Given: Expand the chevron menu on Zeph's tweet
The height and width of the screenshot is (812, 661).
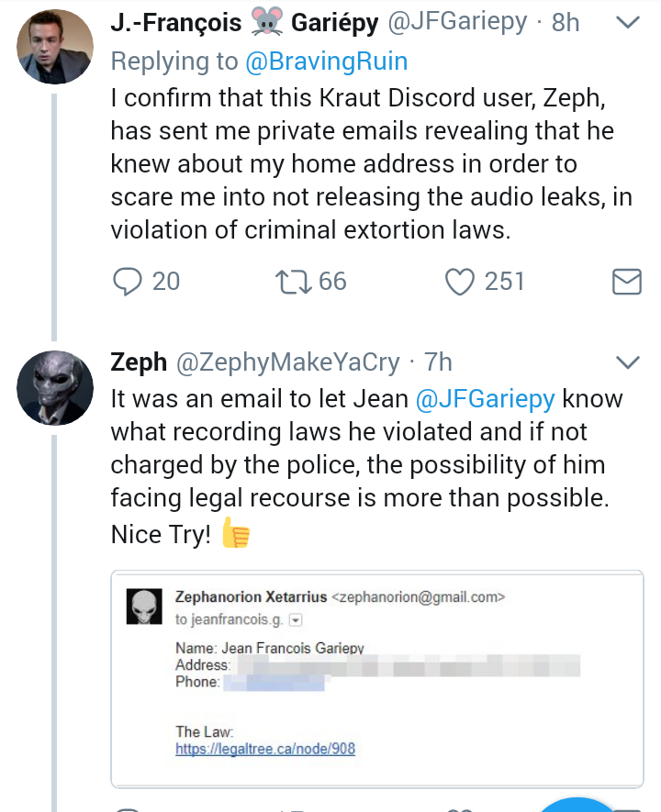Looking at the screenshot, I should (x=628, y=362).
